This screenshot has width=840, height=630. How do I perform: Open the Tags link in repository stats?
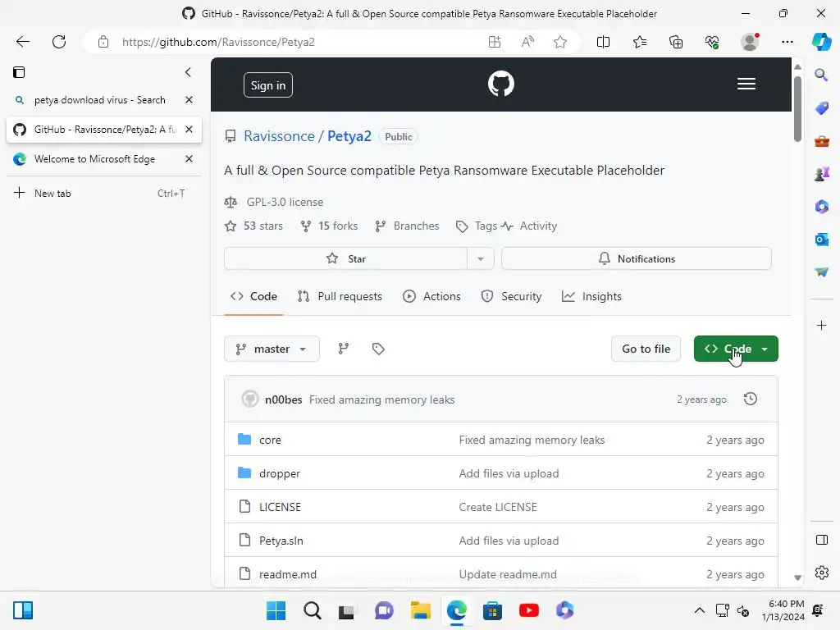(x=477, y=226)
